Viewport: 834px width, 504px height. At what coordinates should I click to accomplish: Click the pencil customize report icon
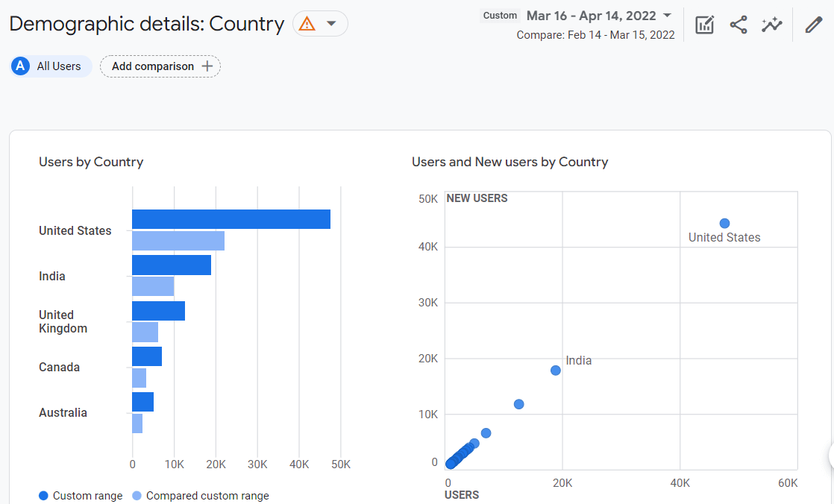pos(813,25)
